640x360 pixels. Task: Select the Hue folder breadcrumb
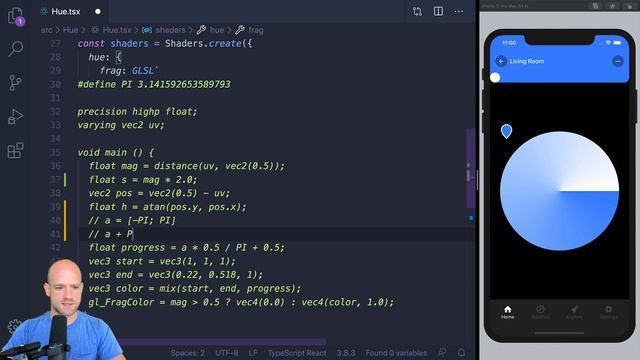pyautogui.click(x=70, y=30)
